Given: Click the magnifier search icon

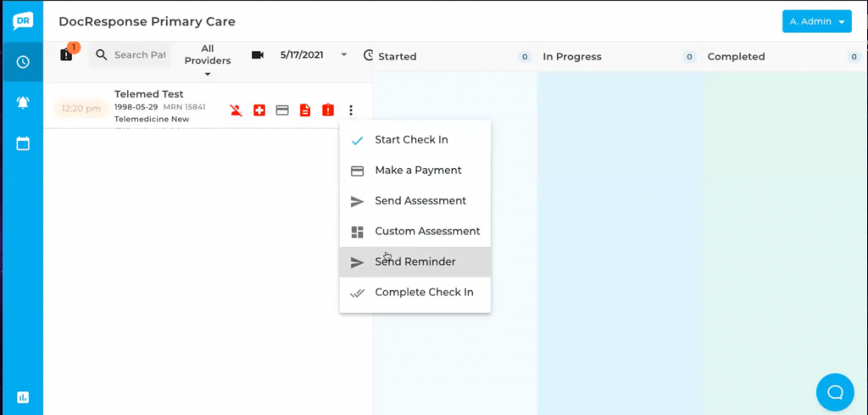Looking at the screenshot, I should [x=101, y=55].
